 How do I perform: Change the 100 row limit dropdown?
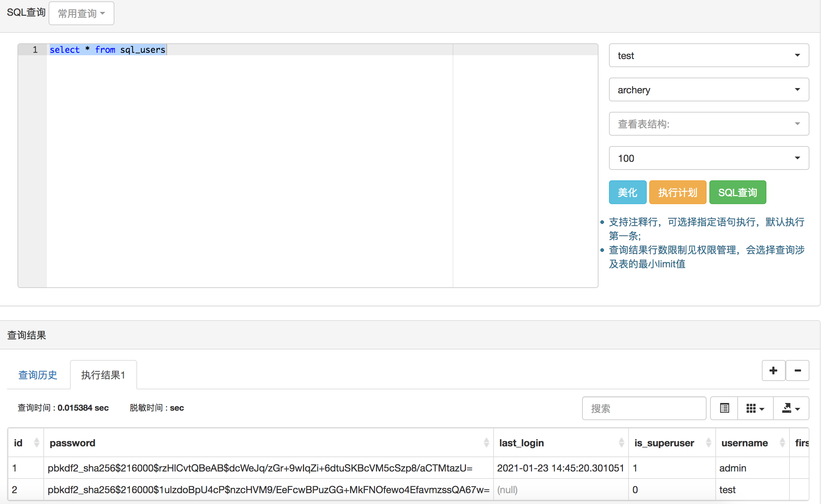click(x=709, y=158)
